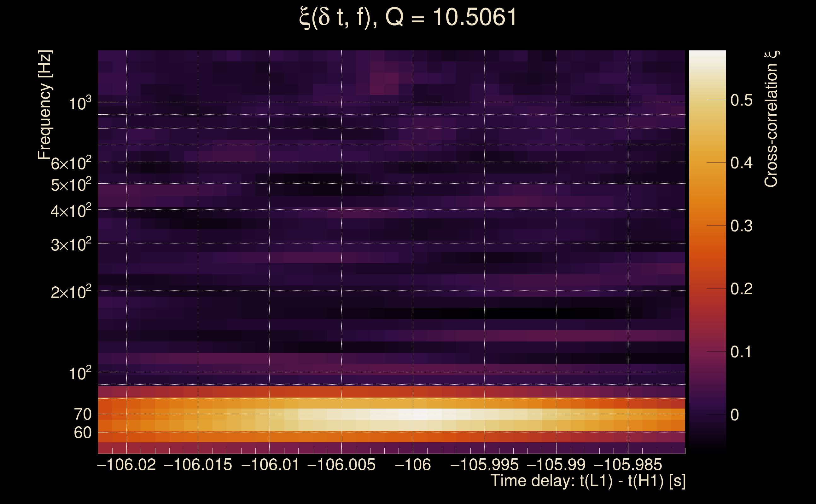Click the 0.2 tick on the colorbar
This screenshot has width=816, height=504.
coord(741,289)
